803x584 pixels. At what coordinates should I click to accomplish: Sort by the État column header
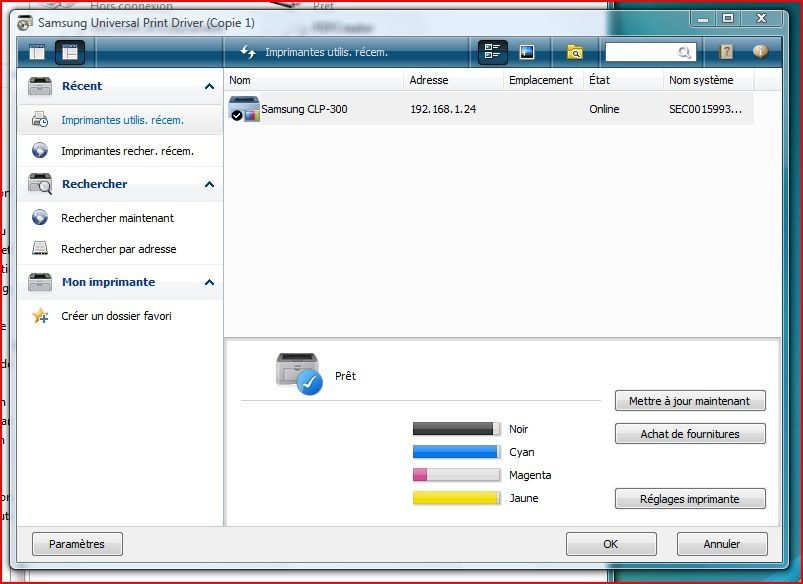click(x=623, y=80)
